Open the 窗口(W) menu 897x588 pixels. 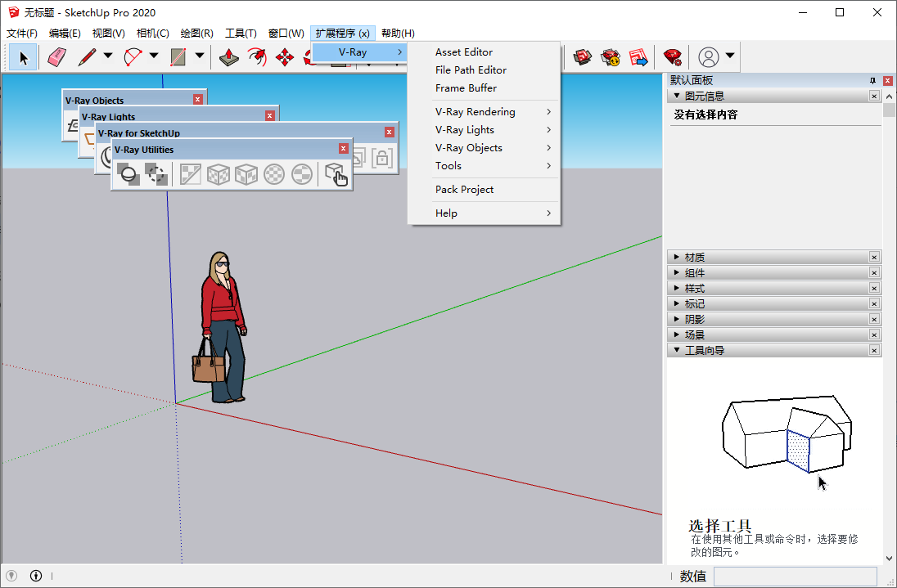coord(285,33)
